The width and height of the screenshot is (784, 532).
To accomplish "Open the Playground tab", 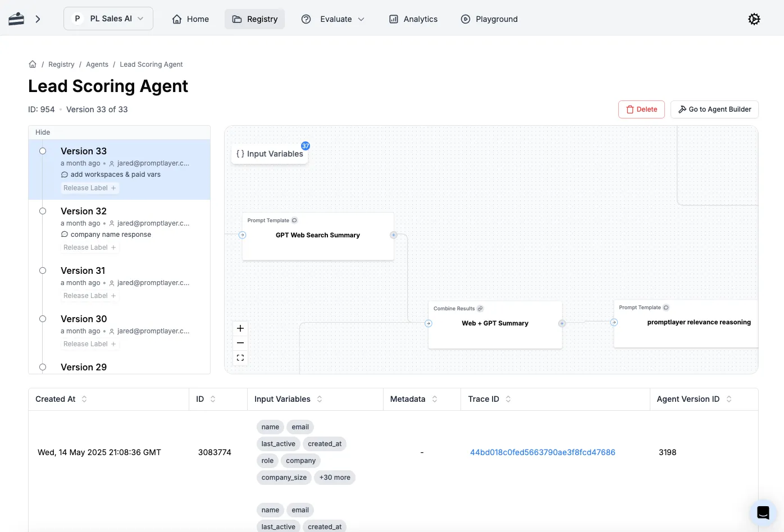I will tap(489, 19).
